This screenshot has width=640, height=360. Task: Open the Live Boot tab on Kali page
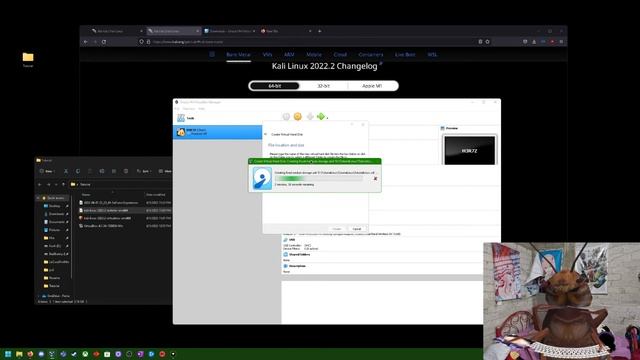pyautogui.click(x=405, y=54)
